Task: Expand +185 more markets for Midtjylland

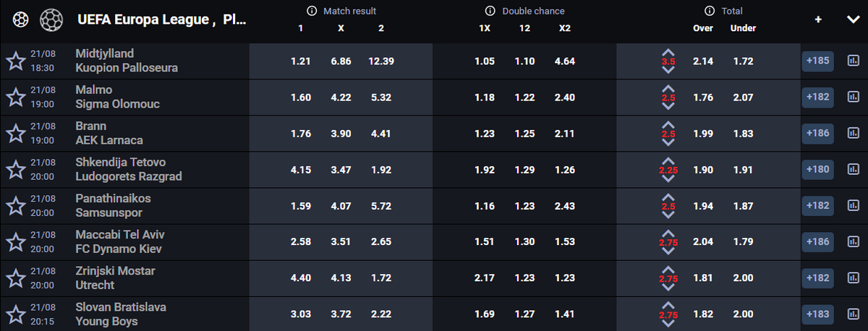Action: click(817, 61)
